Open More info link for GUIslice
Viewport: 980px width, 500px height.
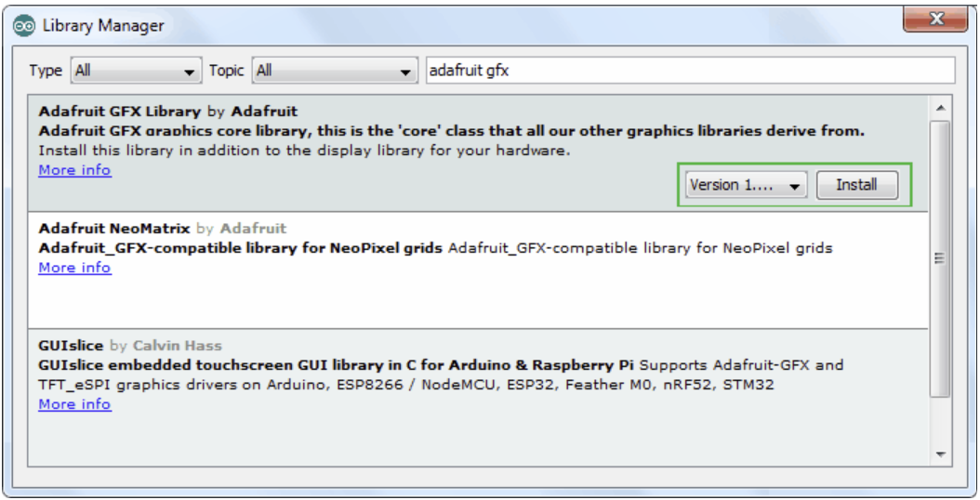(75, 404)
